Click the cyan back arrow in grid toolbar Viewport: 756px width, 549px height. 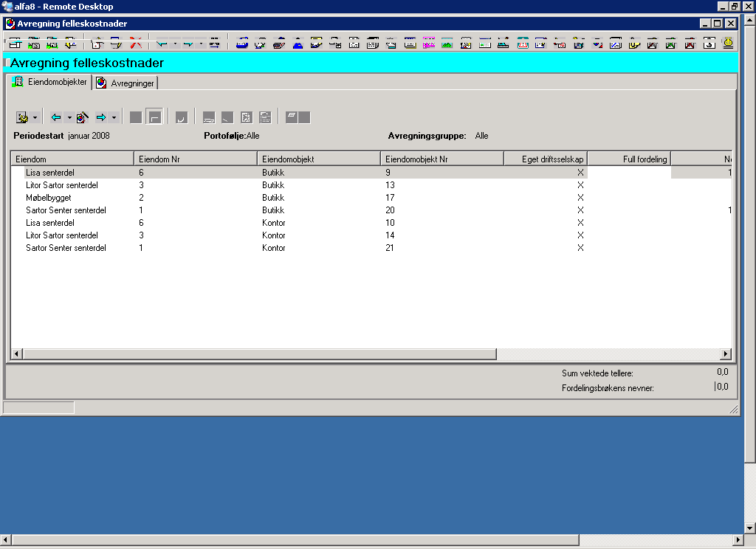point(56,117)
